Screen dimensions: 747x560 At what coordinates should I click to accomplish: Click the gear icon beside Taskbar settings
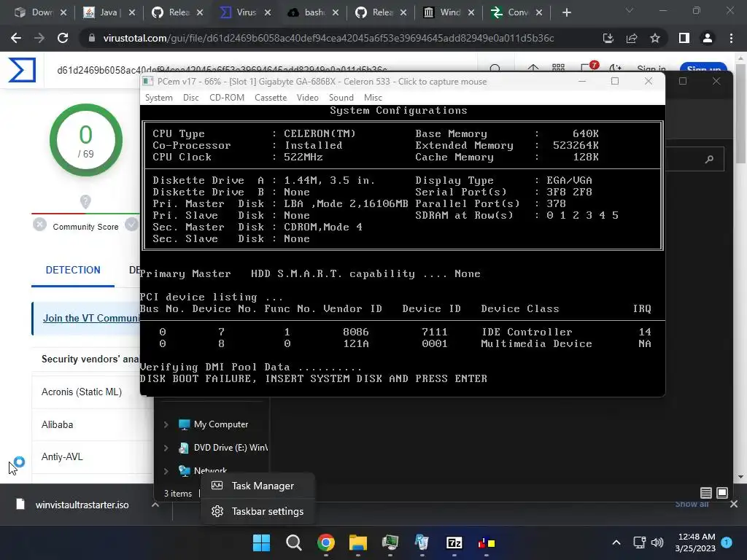(217, 511)
